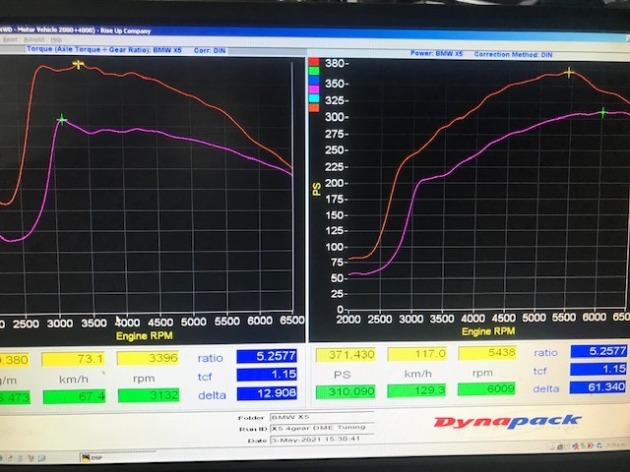The height and width of the screenshot is (472, 630).
Task: Click the yellow 3396 rpm value field
Action: [x=148, y=358]
